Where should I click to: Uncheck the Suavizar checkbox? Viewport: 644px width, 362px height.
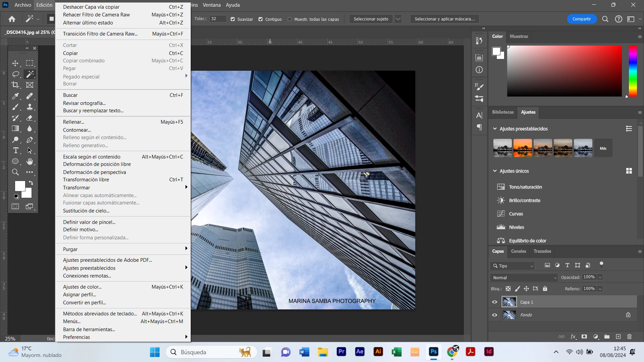coord(233,19)
